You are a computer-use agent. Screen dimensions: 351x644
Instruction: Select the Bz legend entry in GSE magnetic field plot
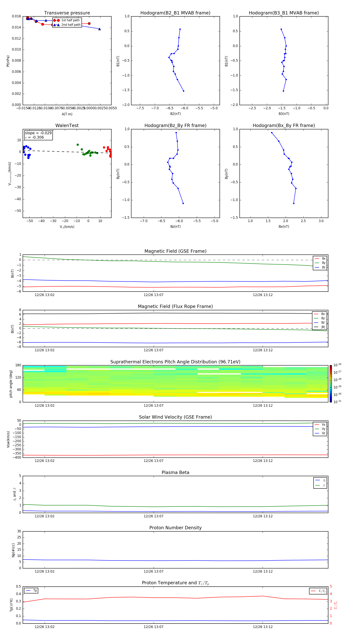tap(320, 267)
